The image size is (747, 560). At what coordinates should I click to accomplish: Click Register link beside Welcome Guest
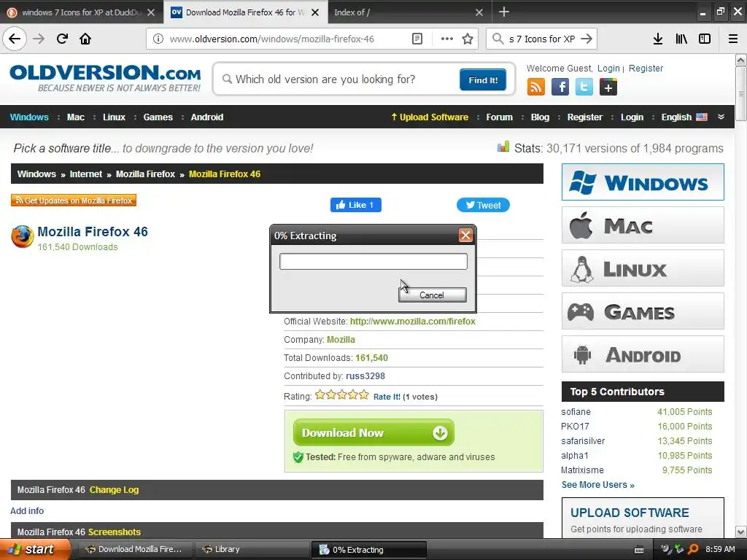pos(646,68)
